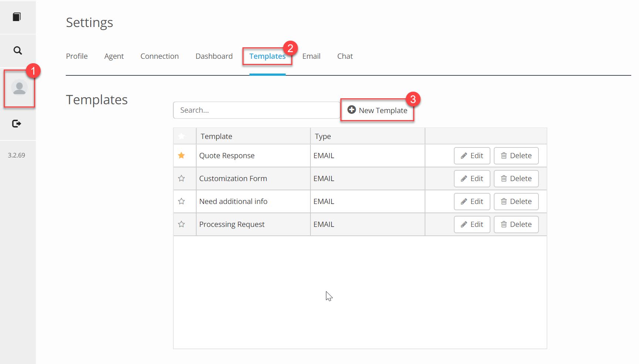Select the Customization Form template name
Screen dimensions: 639x364
click(233, 178)
